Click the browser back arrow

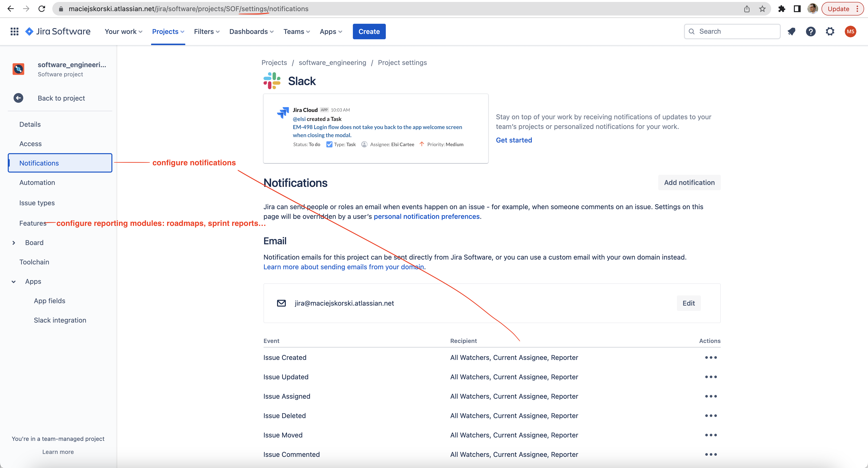pyautogui.click(x=10, y=9)
